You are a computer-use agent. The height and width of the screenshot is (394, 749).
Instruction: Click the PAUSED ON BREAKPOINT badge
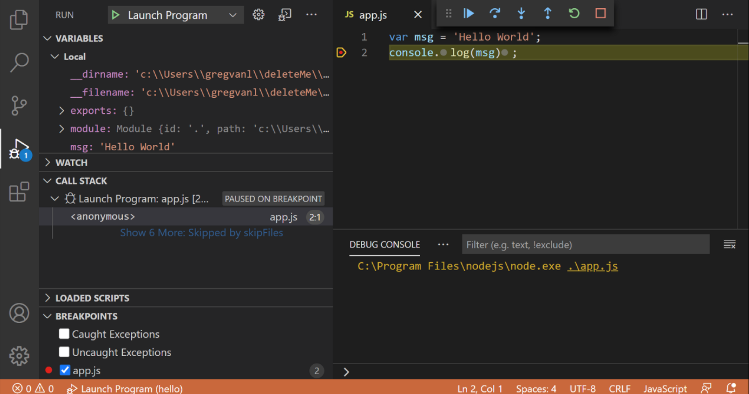pos(273,199)
